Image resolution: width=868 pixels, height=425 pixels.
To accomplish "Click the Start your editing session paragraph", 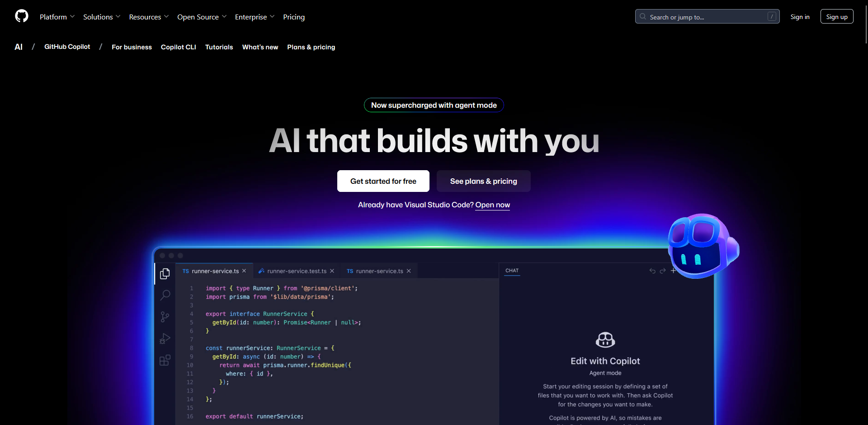I will (x=605, y=396).
